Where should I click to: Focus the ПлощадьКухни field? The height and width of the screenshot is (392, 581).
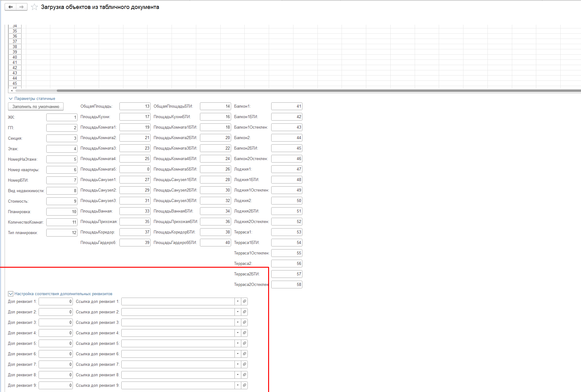point(135,117)
